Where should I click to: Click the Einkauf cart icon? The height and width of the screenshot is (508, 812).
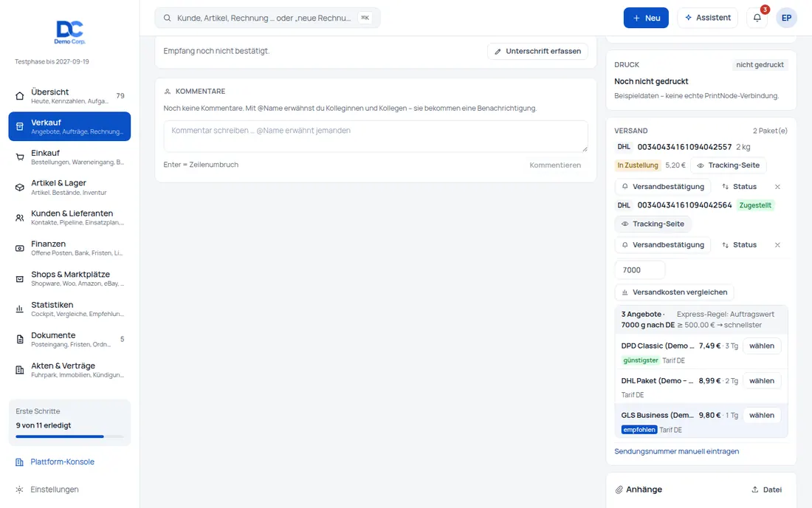coord(20,157)
